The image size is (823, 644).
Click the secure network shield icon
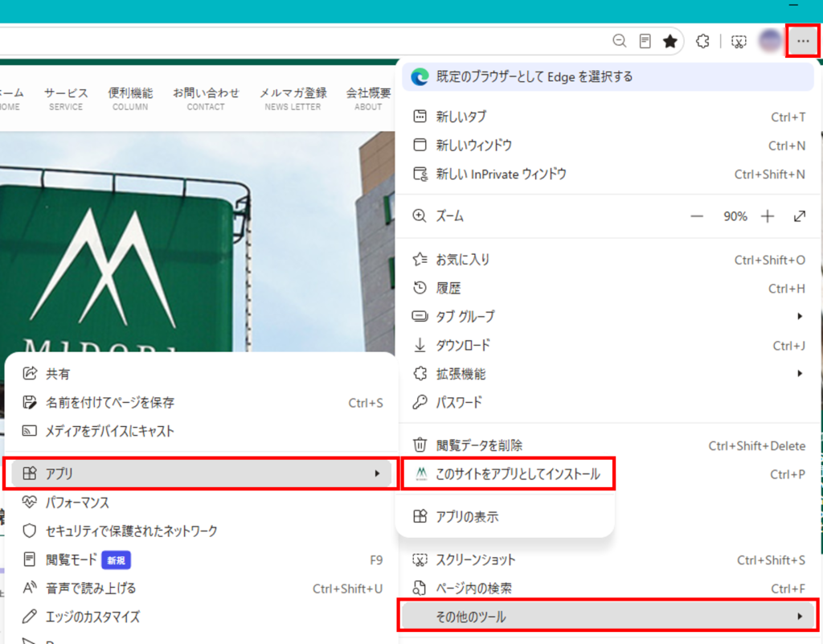pyautogui.click(x=30, y=531)
